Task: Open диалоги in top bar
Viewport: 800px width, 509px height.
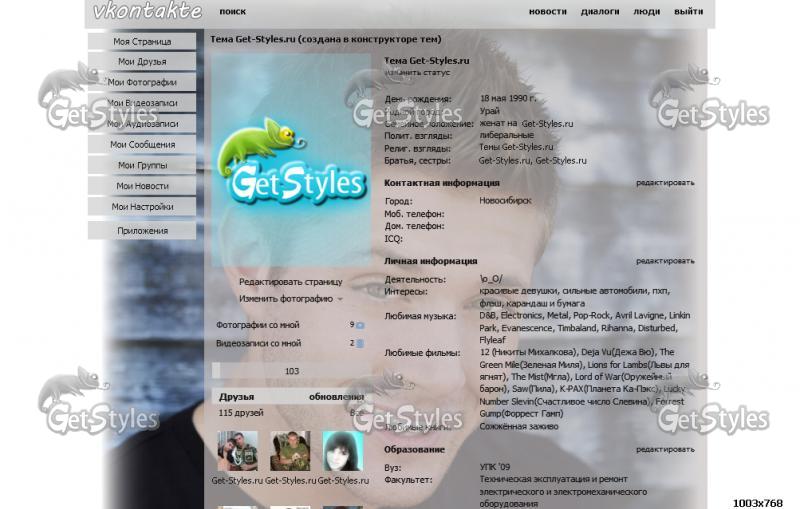Action: tap(600, 11)
